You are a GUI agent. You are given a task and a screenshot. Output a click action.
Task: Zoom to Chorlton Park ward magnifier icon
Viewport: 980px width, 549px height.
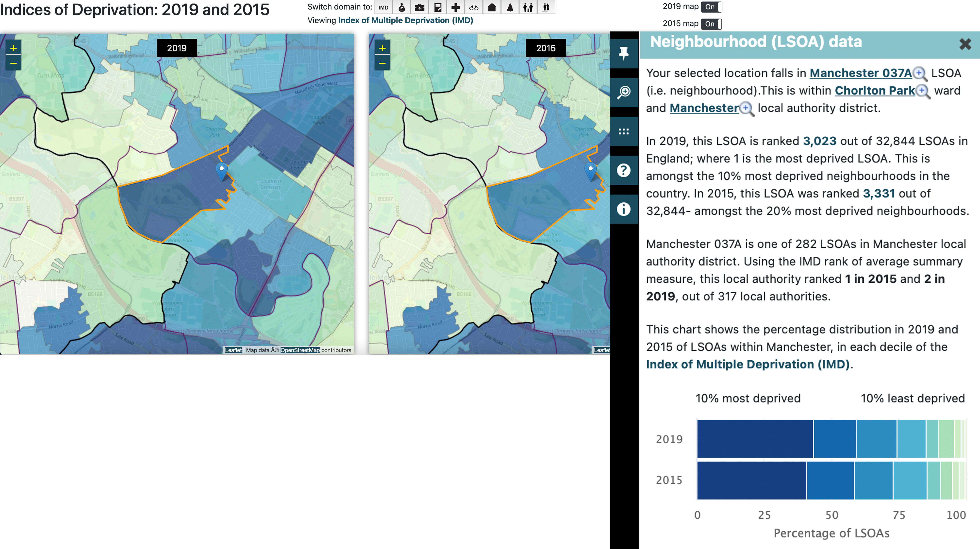923,91
